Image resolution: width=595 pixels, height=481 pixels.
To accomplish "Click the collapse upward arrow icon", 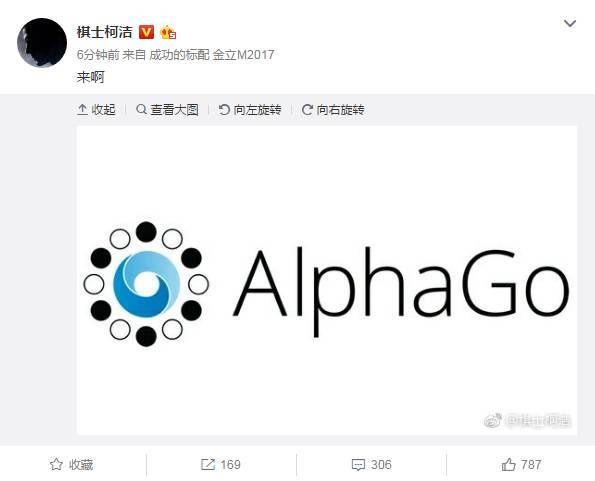I will 82,110.
